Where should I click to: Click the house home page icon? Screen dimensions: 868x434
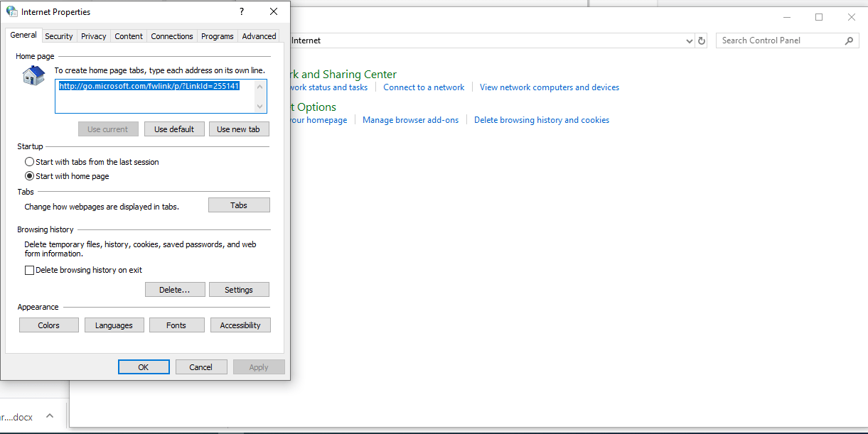point(33,75)
